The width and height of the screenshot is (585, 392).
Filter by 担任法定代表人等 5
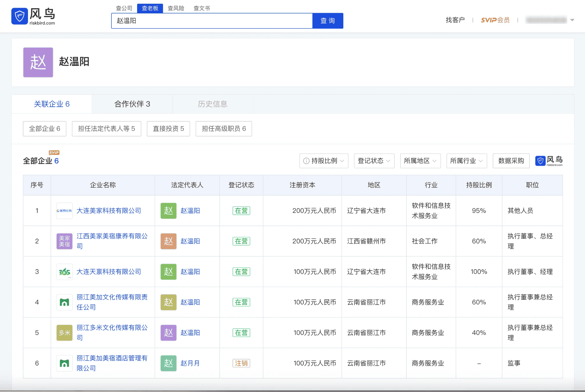coord(107,129)
